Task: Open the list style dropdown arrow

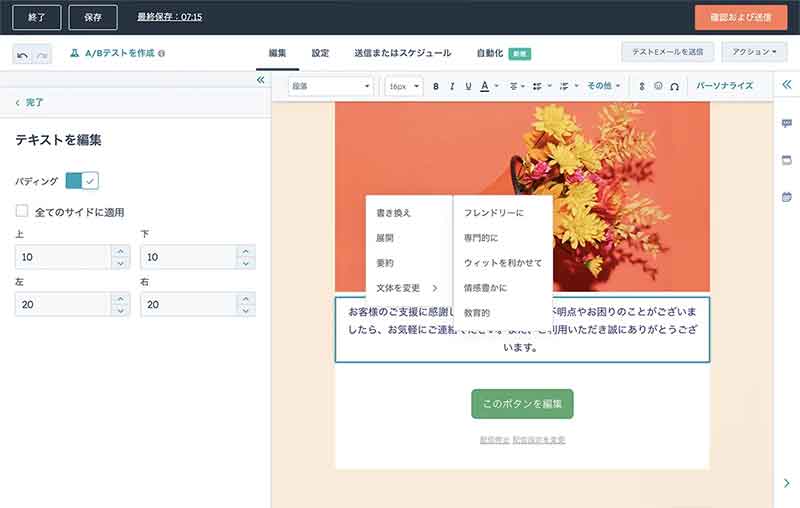Action: pos(549,86)
